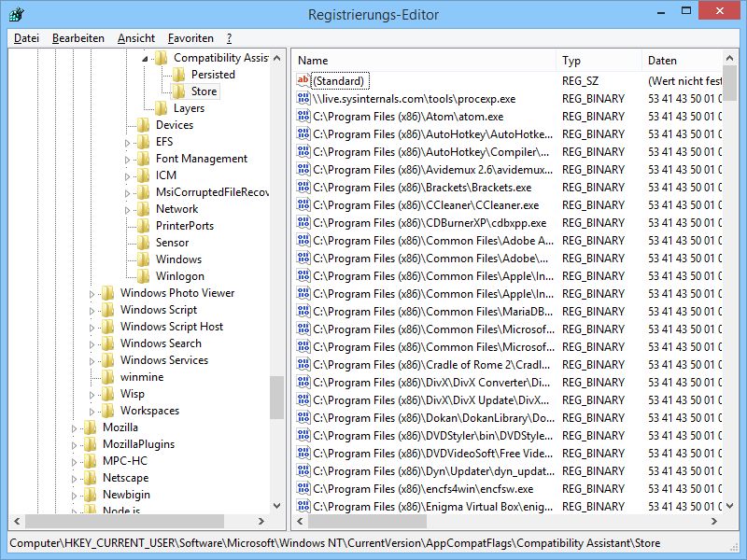Click binary icon of Avidemux 2.6 value
Viewport: 747px width, 560px height.
coord(303,170)
